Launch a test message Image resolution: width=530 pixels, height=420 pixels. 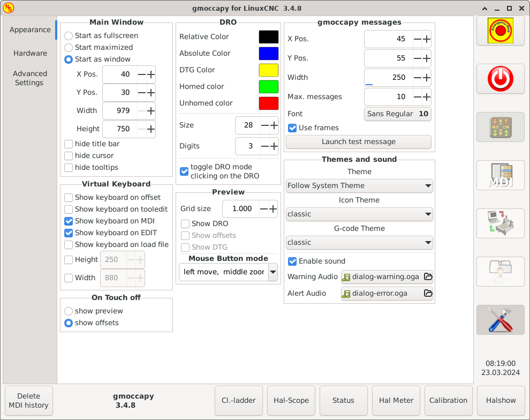(359, 142)
